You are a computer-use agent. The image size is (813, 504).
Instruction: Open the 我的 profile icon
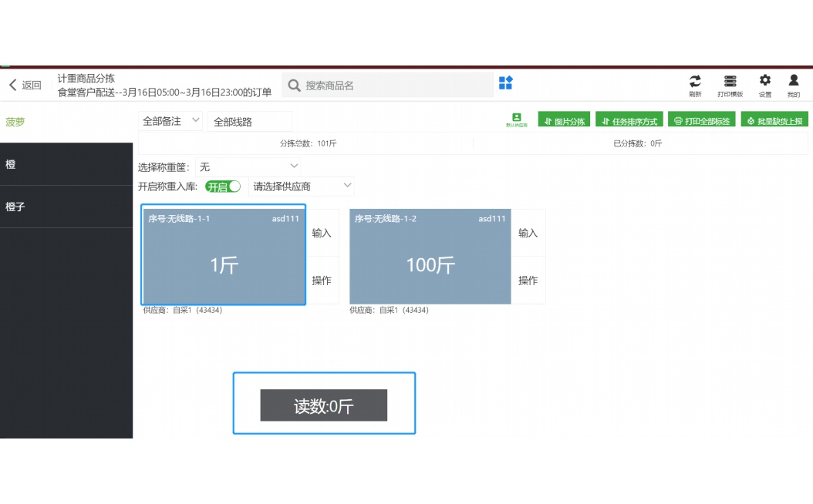tap(793, 86)
